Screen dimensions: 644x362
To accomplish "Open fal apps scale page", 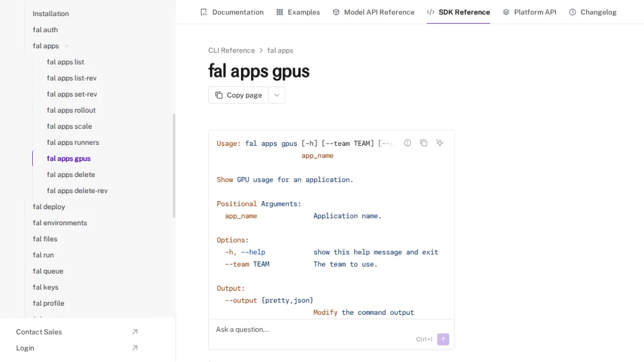I will click(69, 126).
